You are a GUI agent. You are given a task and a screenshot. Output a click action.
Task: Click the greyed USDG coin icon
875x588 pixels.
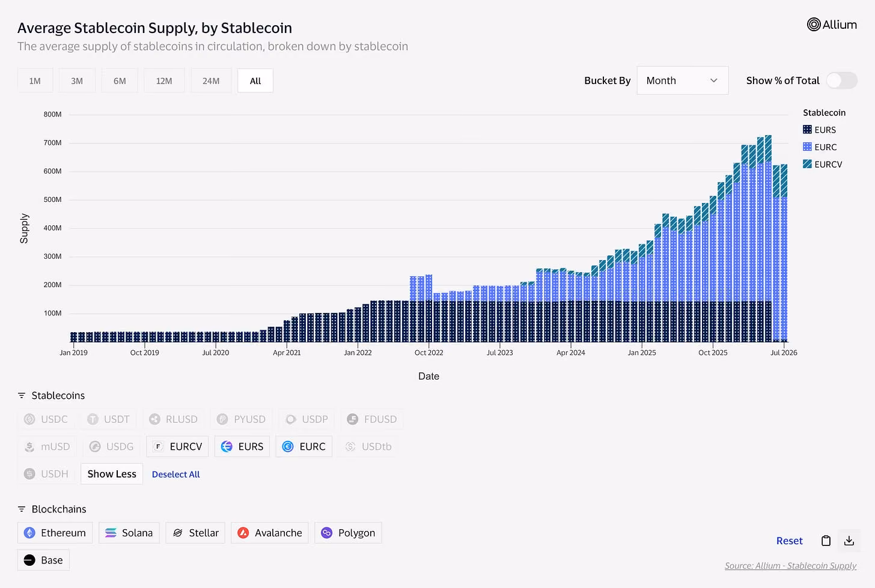(95, 446)
